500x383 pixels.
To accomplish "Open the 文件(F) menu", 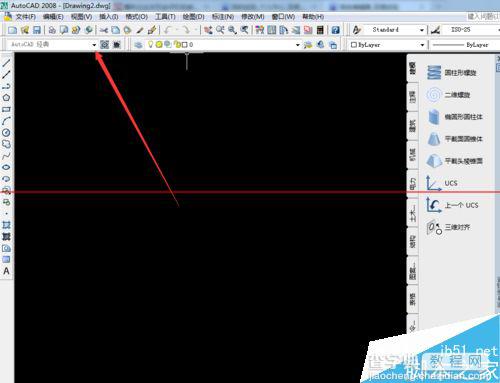I will click(26, 17).
